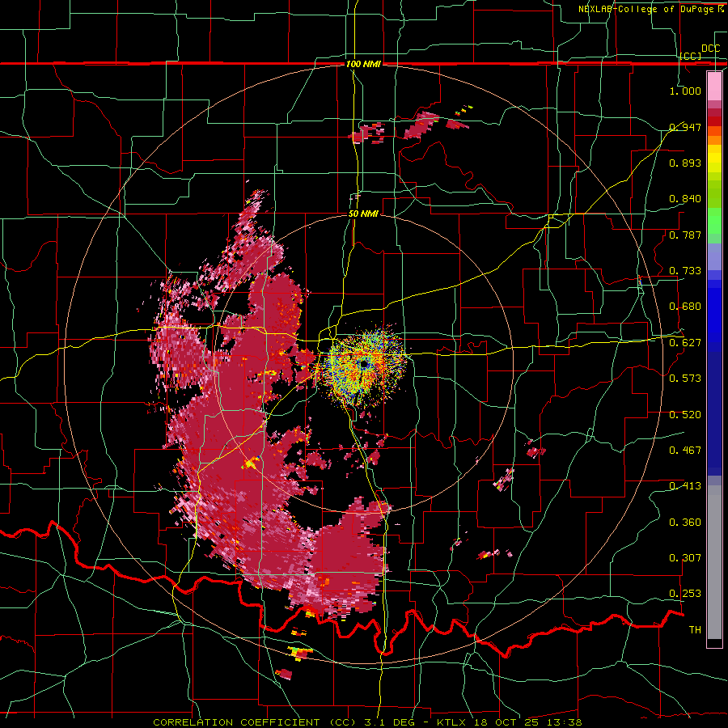Click the 0.360 scale value

click(685, 523)
